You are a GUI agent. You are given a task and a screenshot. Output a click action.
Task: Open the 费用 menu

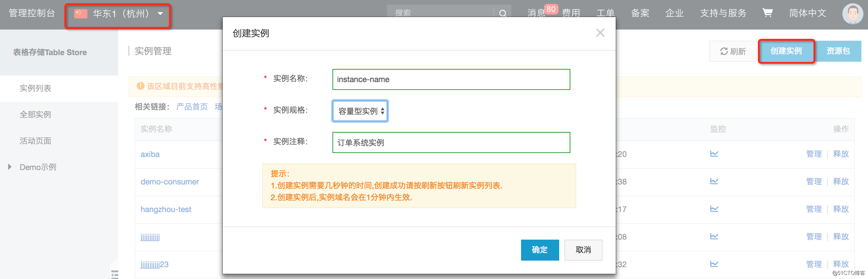click(571, 13)
